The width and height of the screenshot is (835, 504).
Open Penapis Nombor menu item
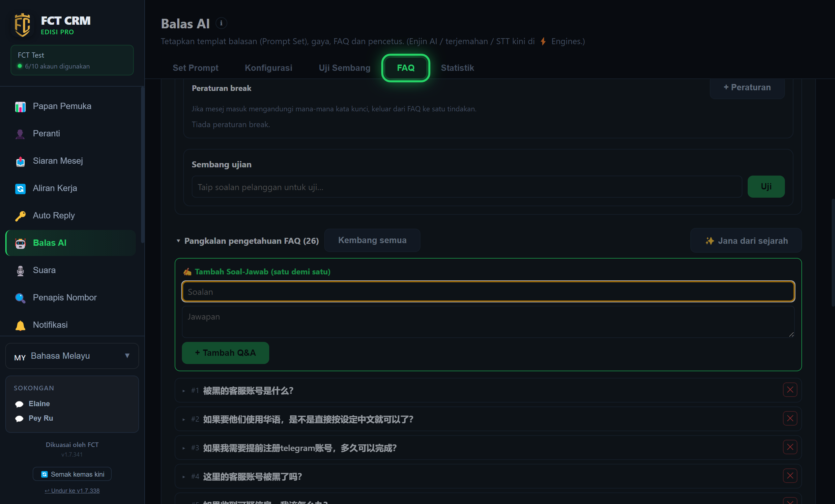coord(71,298)
